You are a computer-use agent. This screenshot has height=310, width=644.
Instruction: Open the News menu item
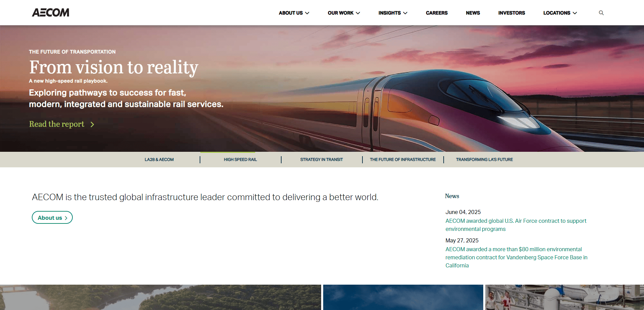pyautogui.click(x=473, y=13)
